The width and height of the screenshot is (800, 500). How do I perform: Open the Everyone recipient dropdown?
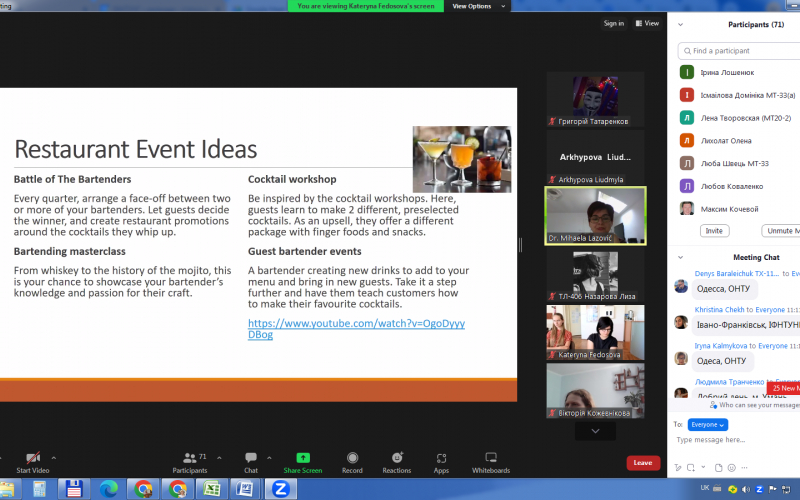click(708, 424)
